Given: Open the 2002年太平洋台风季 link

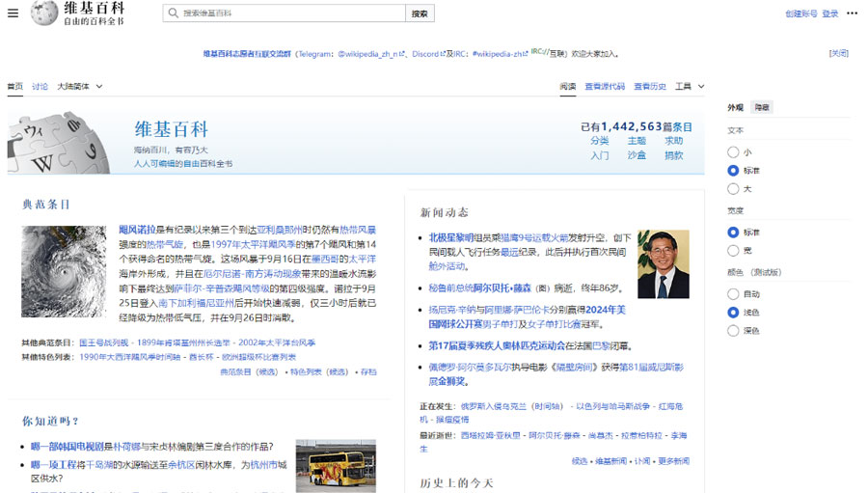Looking at the screenshot, I should [x=277, y=342].
